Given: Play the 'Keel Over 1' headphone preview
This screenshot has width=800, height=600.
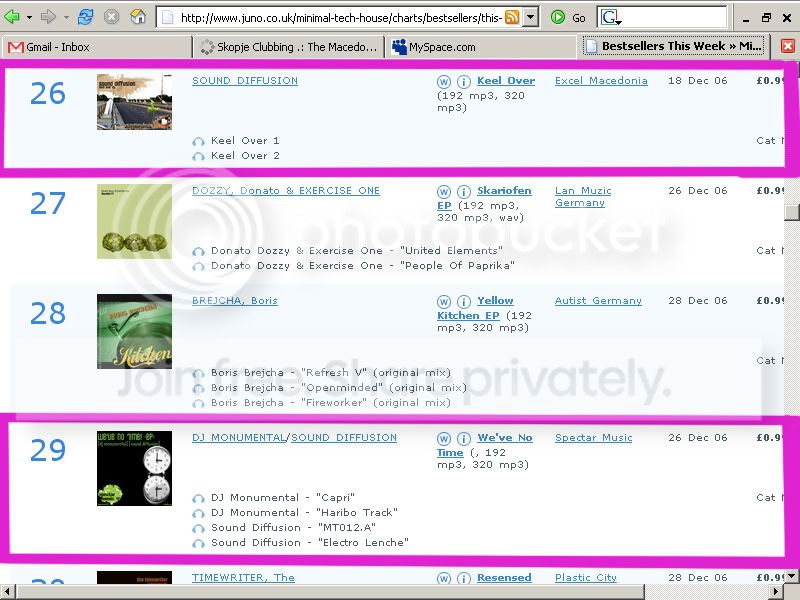Looking at the screenshot, I should (x=198, y=142).
